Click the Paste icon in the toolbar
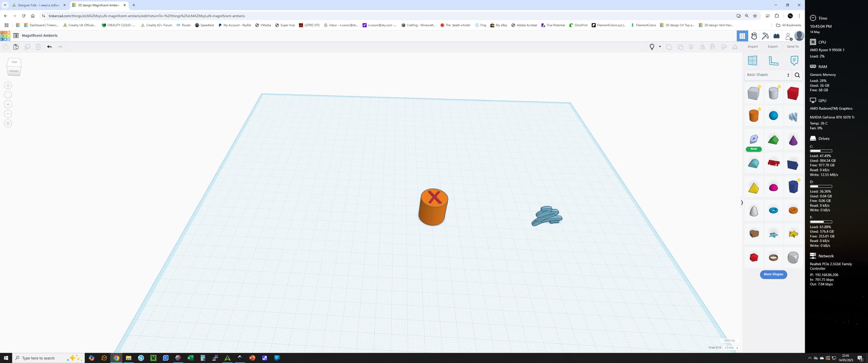868x363 pixels. 16,47
